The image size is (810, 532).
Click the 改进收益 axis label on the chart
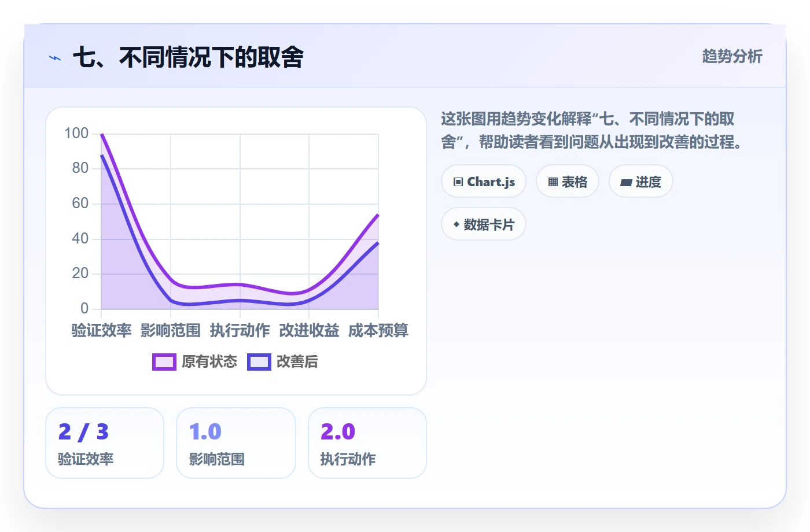pos(309,330)
